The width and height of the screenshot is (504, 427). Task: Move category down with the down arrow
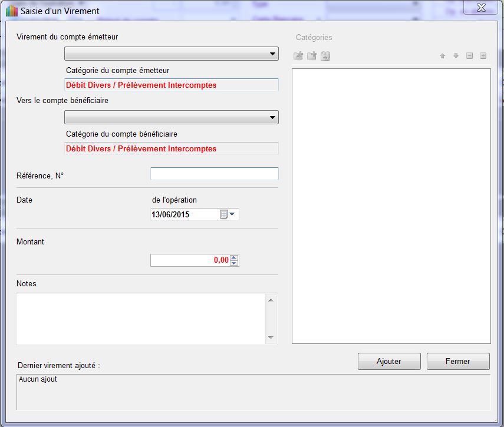click(x=456, y=56)
